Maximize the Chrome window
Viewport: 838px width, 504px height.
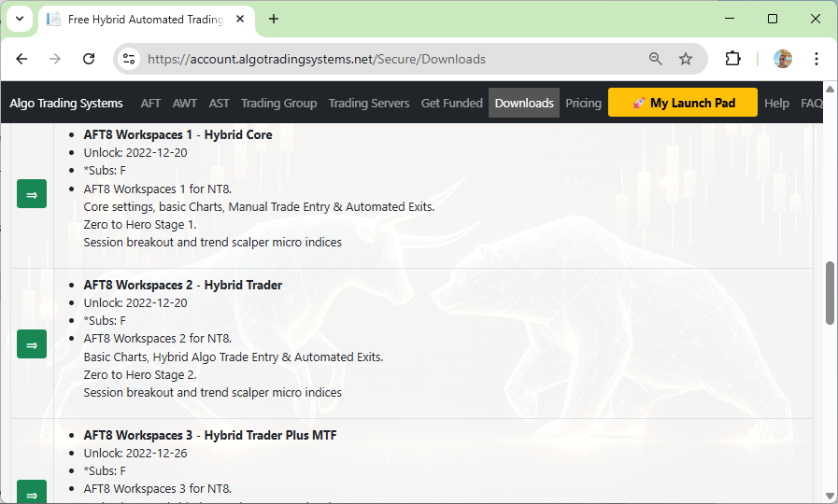(x=773, y=19)
